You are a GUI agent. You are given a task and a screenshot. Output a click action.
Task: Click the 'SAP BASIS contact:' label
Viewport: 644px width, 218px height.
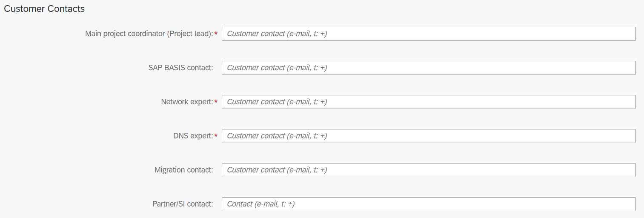pyautogui.click(x=180, y=68)
